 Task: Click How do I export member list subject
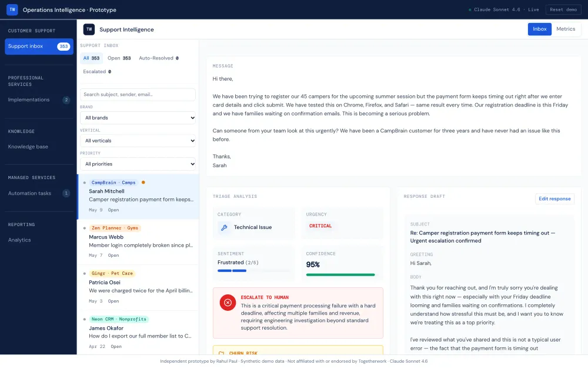click(140, 336)
